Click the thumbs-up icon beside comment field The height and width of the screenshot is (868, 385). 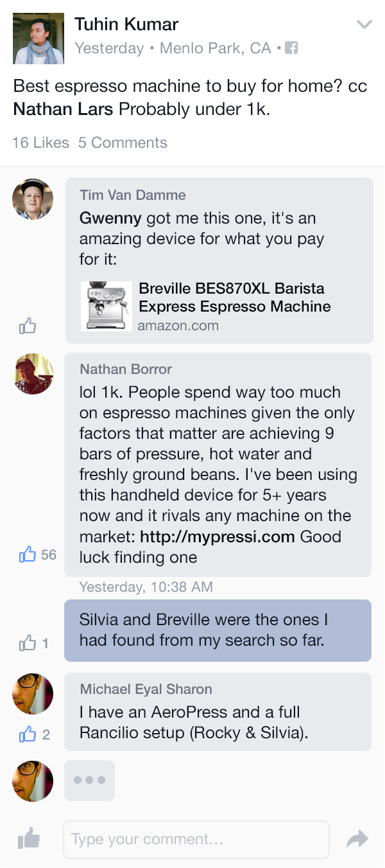(29, 838)
